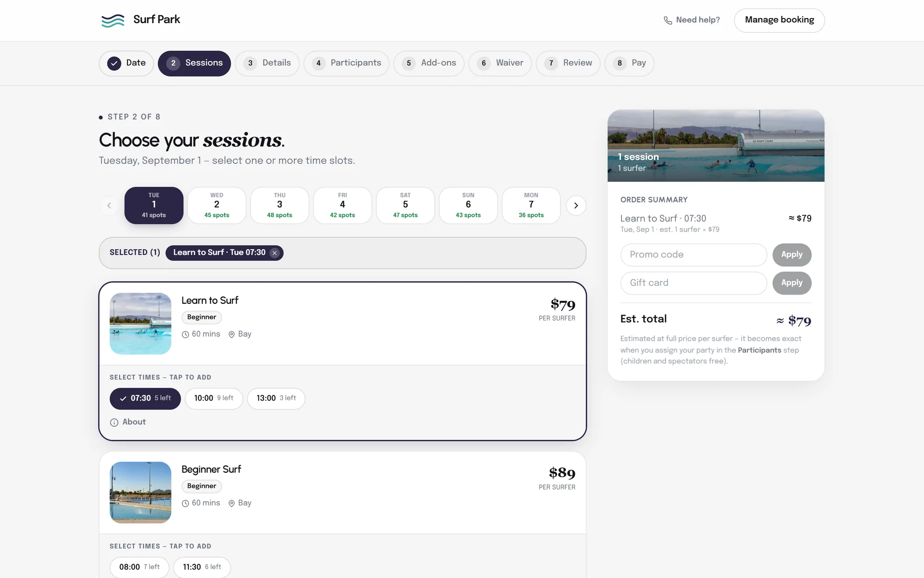924x578 pixels.
Task: Focus the Promo code input field
Action: click(693, 255)
